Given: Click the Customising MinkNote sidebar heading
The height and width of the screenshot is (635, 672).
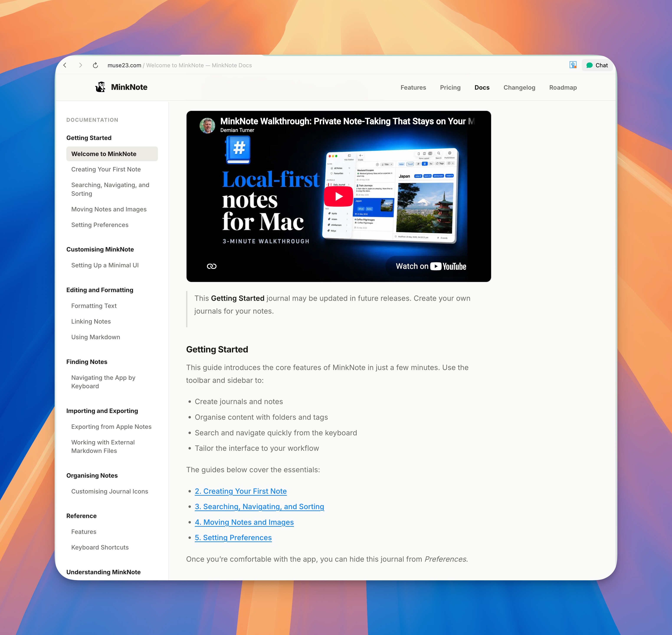Looking at the screenshot, I should tap(100, 250).
